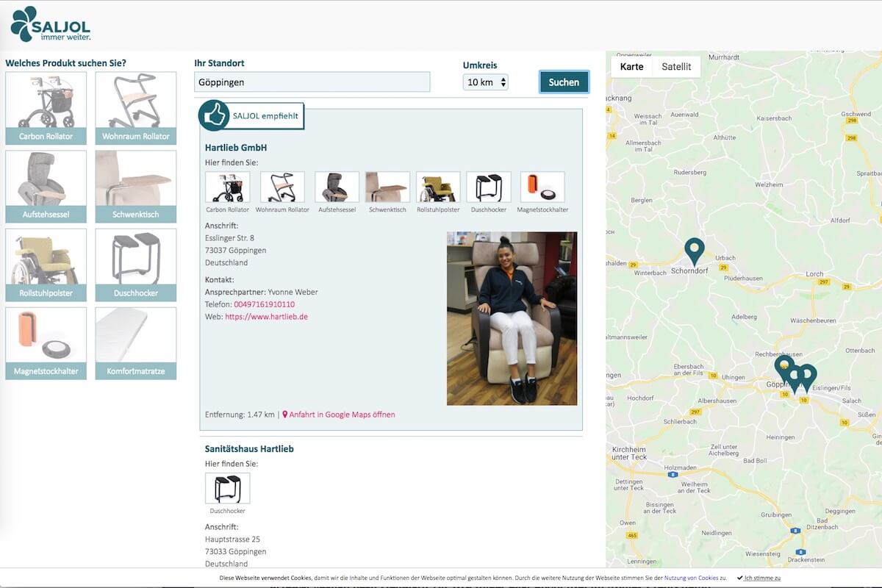Image resolution: width=882 pixels, height=588 pixels.
Task: Select Duschhocker product filter tile
Action: tap(136, 265)
